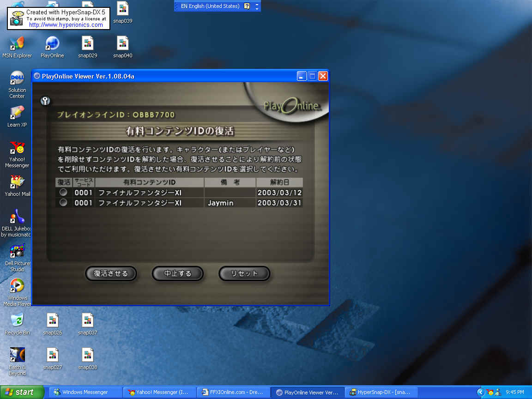Click the 9:45 PM clock
The height and width of the screenshot is (399, 532).
(515, 392)
